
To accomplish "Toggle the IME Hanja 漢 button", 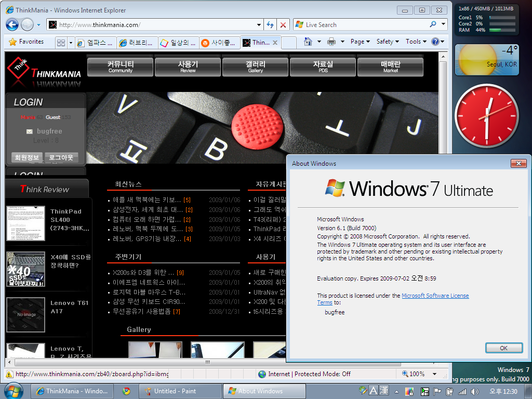I will tap(384, 391).
